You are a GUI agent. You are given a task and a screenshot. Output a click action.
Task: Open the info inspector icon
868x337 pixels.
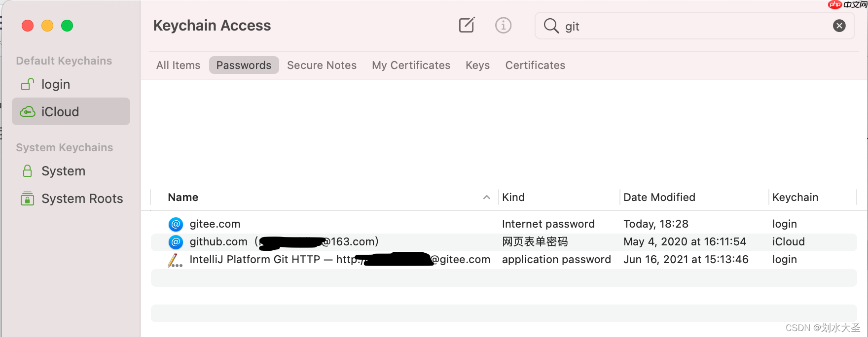tap(503, 25)
